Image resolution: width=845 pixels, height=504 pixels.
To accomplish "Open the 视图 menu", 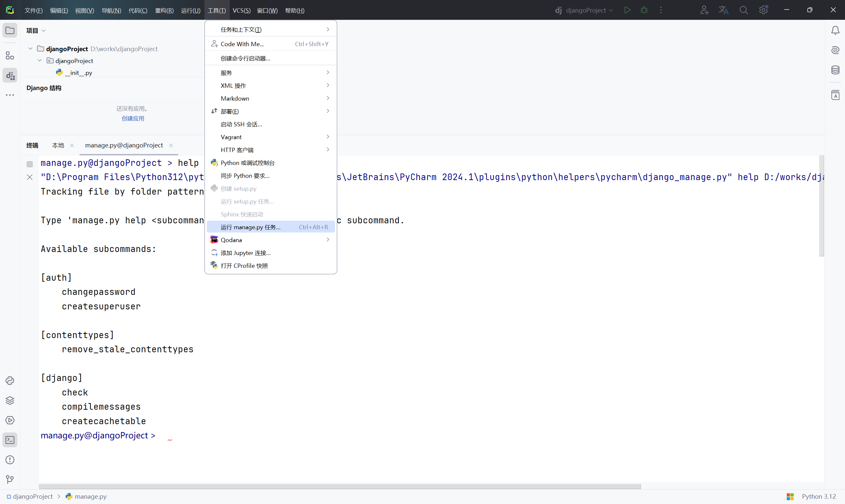I will click(x=84, y=11).
